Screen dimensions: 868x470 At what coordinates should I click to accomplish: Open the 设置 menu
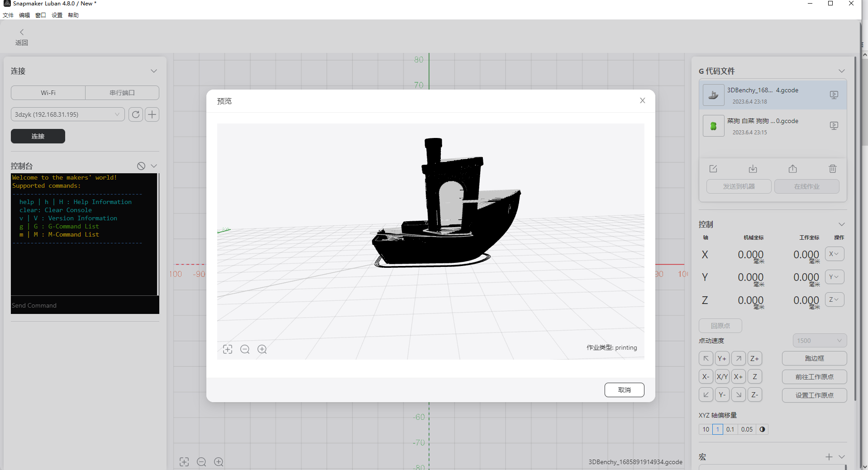(x=57, y=15)
